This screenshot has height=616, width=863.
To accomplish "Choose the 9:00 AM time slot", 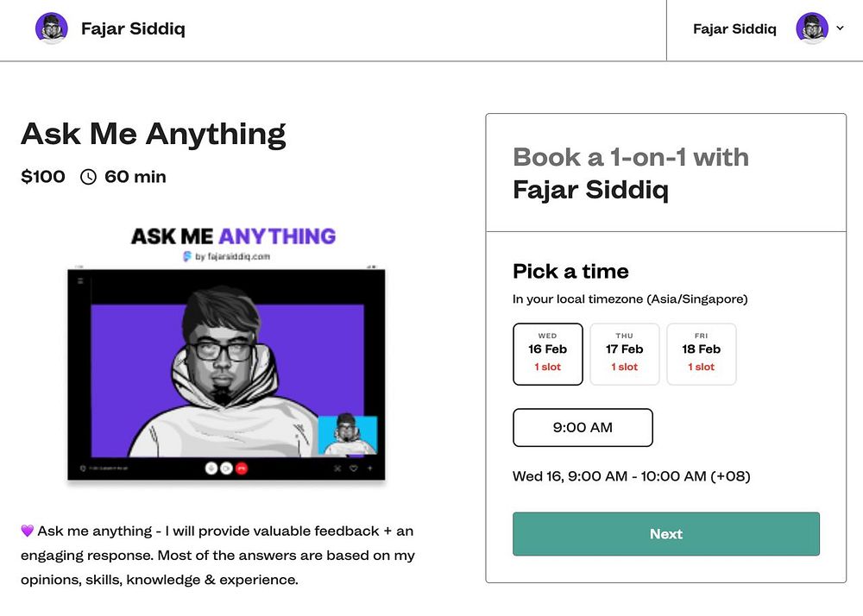I will (x=583, y=427).
